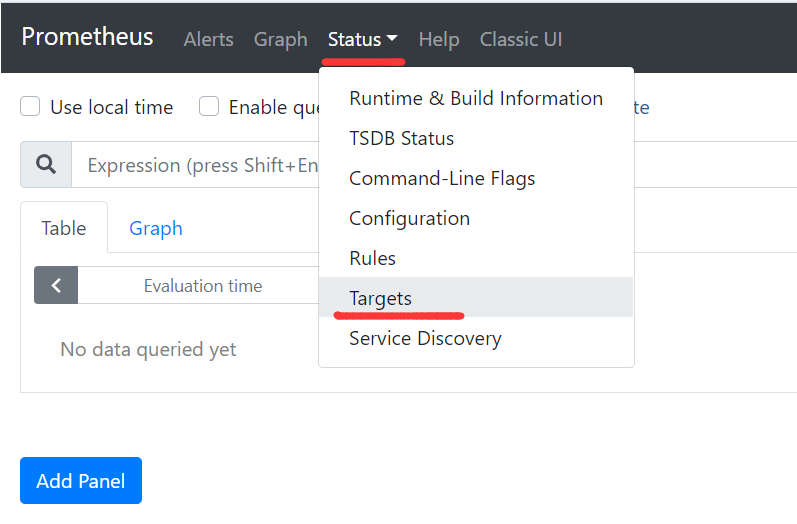Enable the Use local time checkbox
Image resolution: width=797 pixels, height=524 pixels.
(30, 107)
